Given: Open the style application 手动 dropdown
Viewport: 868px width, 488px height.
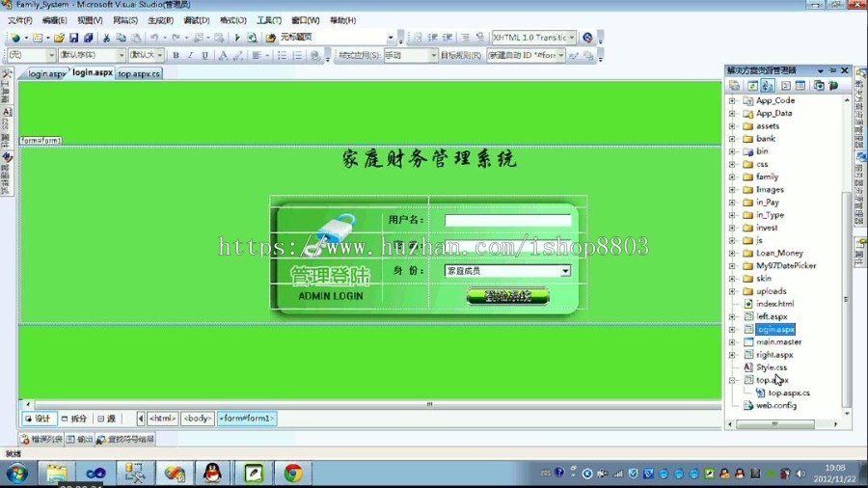Looking at the screenshot, I should tap(433, 55).
